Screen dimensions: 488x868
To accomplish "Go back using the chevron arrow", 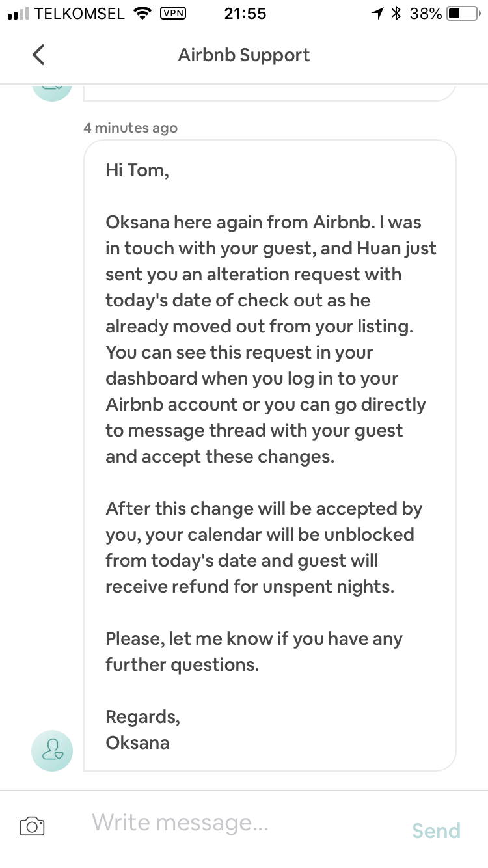I will point(39,55).
